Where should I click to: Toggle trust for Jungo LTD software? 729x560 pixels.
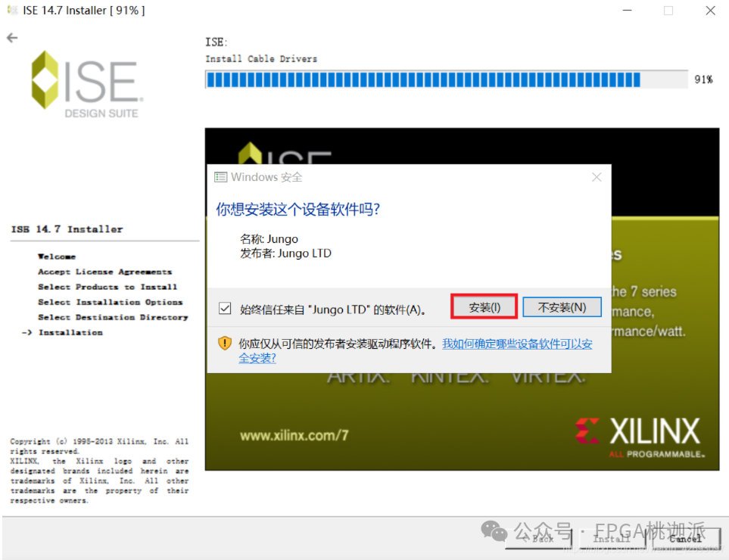click(225, 307)
